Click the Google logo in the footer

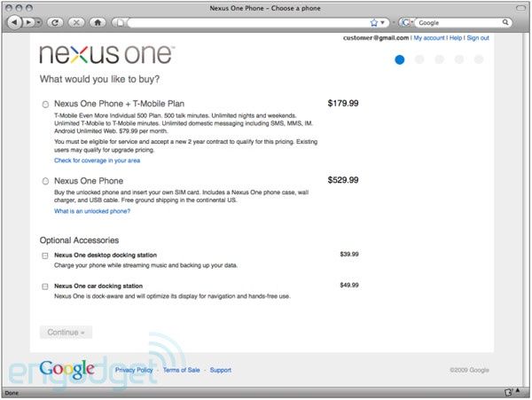click(x=66, y=370)
